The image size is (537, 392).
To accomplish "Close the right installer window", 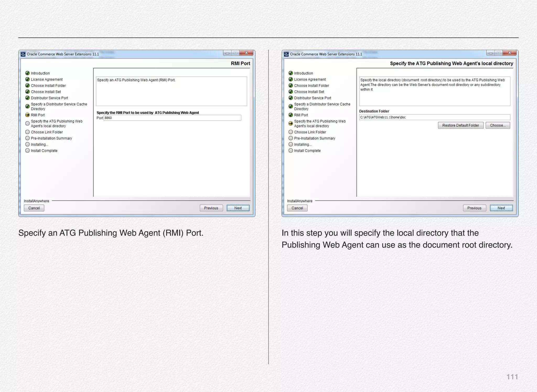I will pos(509,53).
